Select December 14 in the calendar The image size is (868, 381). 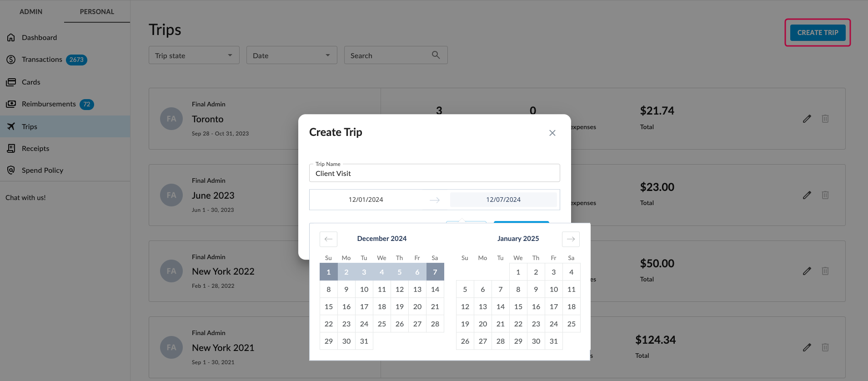coord(435,289)
